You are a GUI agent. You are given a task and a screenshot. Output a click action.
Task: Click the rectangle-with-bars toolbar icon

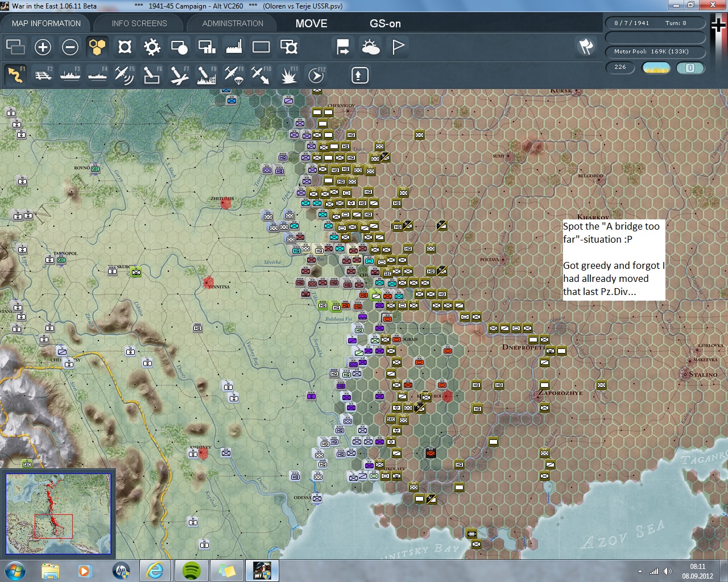tap(206, 47)
